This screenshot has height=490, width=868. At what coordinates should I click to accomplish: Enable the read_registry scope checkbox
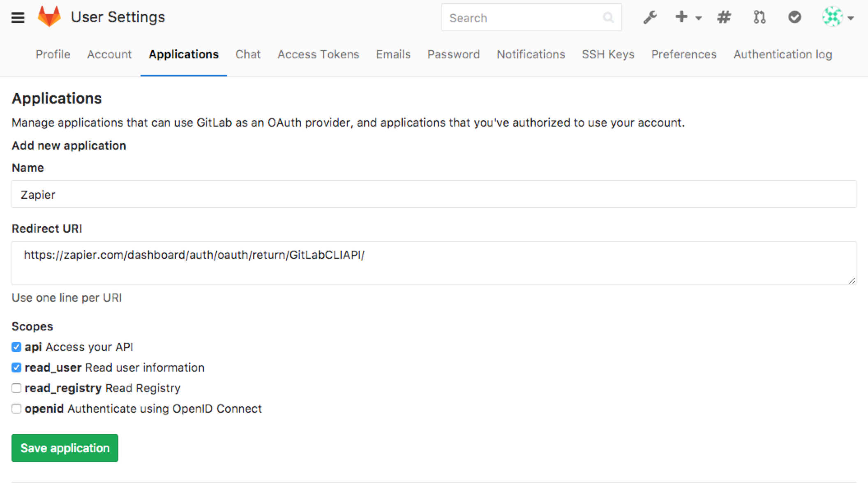[16, 388]
